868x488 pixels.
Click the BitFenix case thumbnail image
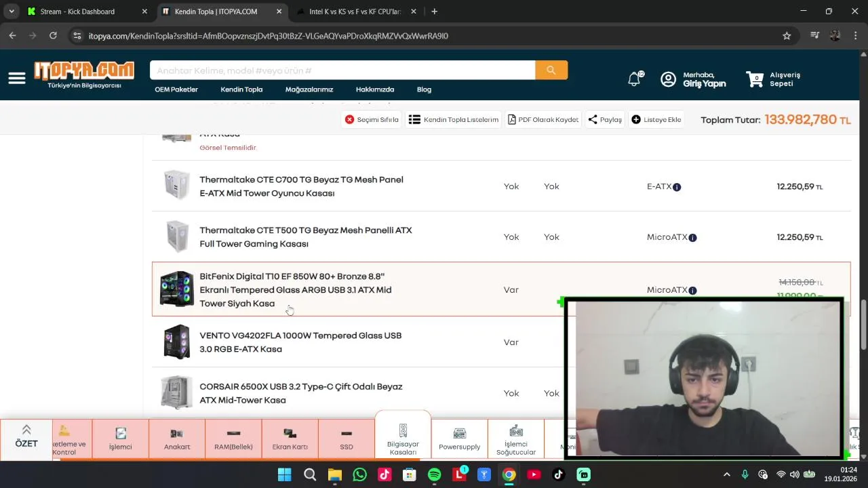pos(177,289)
